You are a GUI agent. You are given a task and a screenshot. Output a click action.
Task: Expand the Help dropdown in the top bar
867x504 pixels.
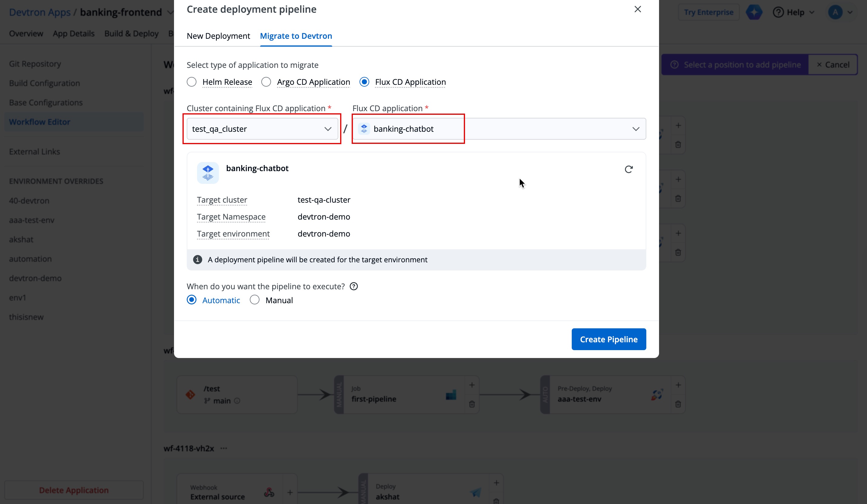pos(794,12)
